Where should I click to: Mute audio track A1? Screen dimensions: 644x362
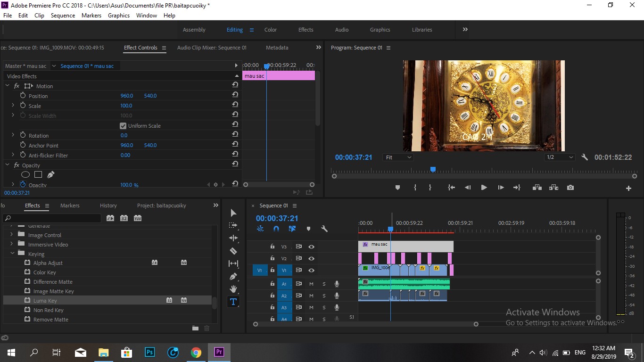[311, 284]
